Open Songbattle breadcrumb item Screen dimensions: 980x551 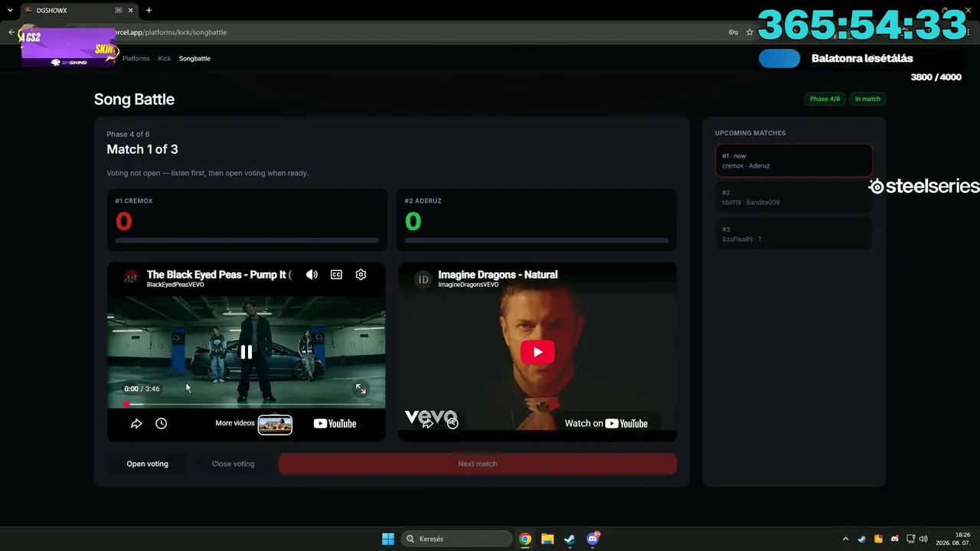tap(194, 58)
